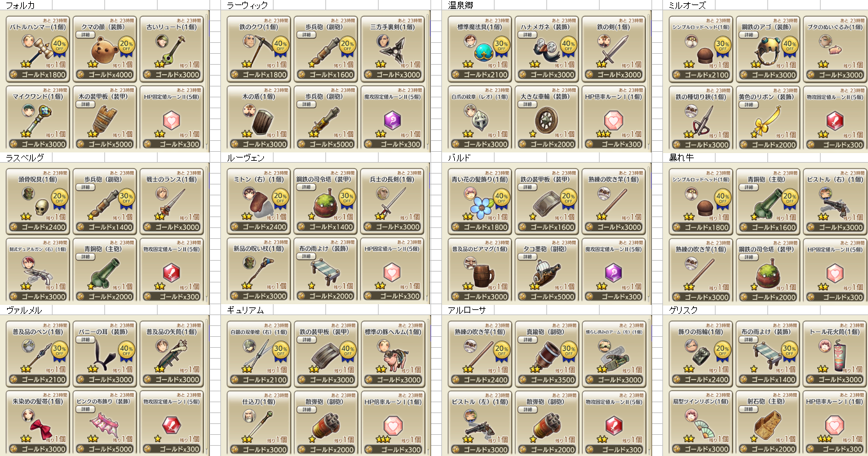Open 詳細 details for 真鍮砲
Screen dimensions: 868x456
pos(528,339)
